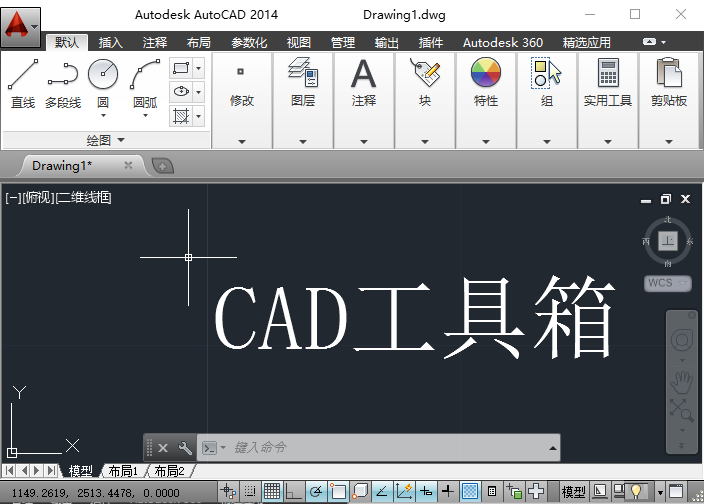The width and height of the screenshot is (704, 504).
Task: Choose the Rectangle drawing tool icon
Action: (x=181, y=68)
